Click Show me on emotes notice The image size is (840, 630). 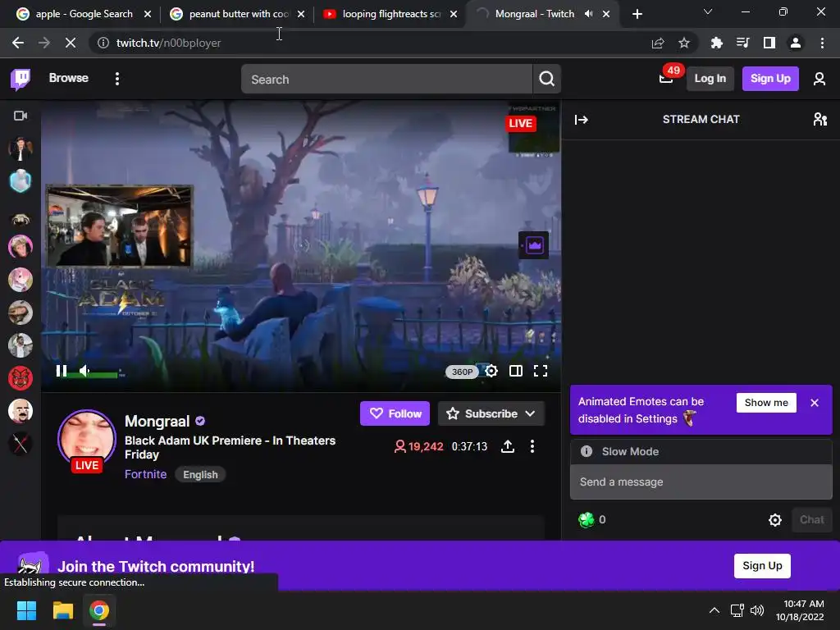766,402
